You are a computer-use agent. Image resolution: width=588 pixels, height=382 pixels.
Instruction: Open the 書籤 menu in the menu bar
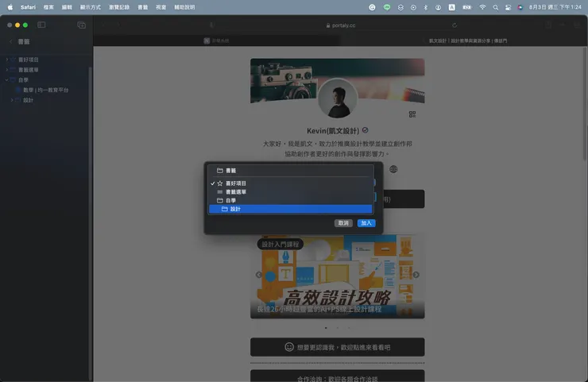(142, 7)
